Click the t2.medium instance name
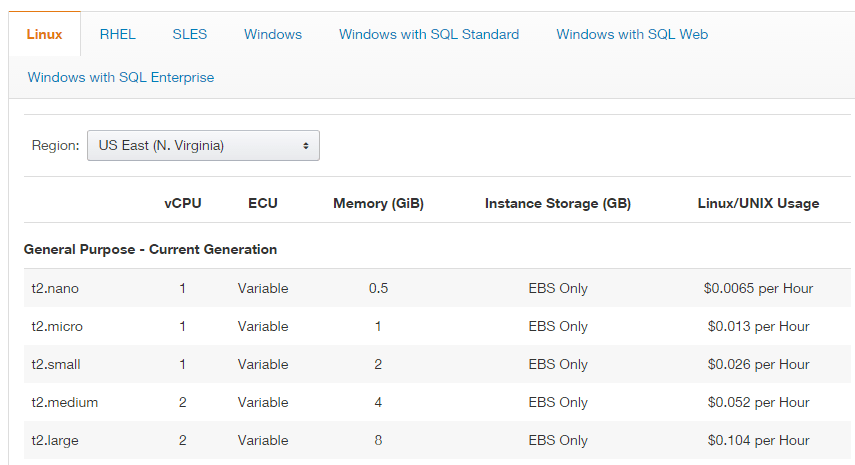Viewport: 855px width, 465px height. pyautogui.click(x=65, y=402)
